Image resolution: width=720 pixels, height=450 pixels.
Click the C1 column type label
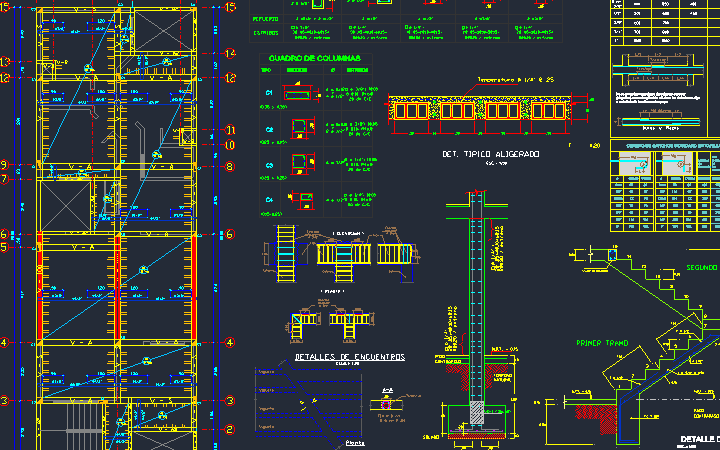[269, 92]
